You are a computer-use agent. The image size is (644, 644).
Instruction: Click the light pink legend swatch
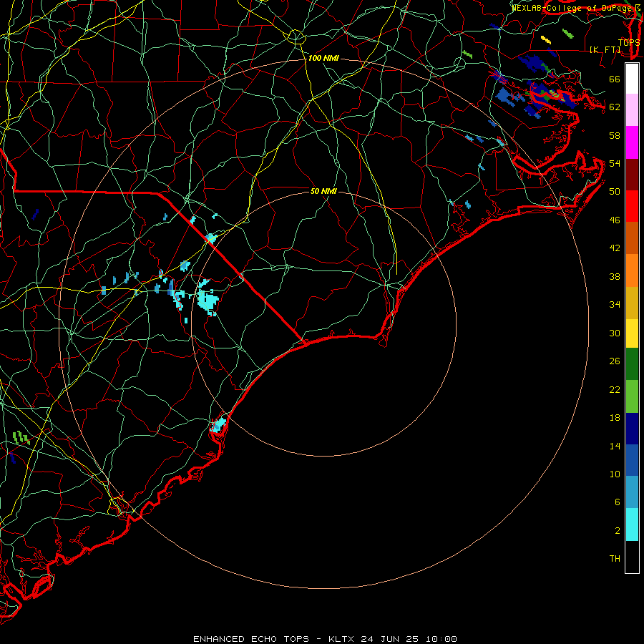(x=632, y=110)
